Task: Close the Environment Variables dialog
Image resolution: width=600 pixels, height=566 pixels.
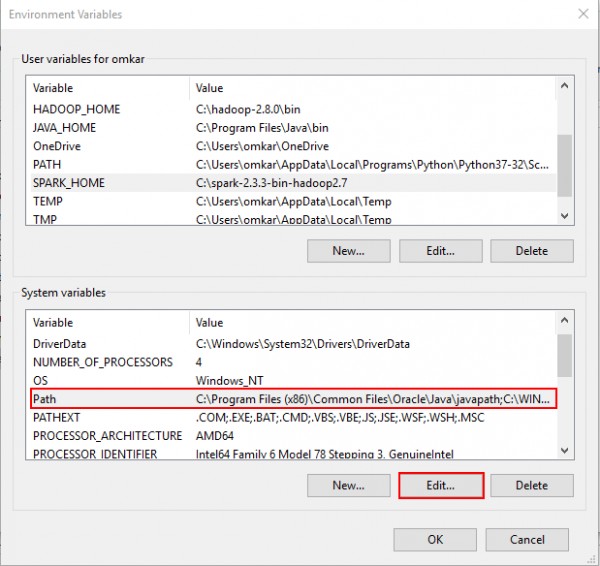Action: click(x=582, y=14)
